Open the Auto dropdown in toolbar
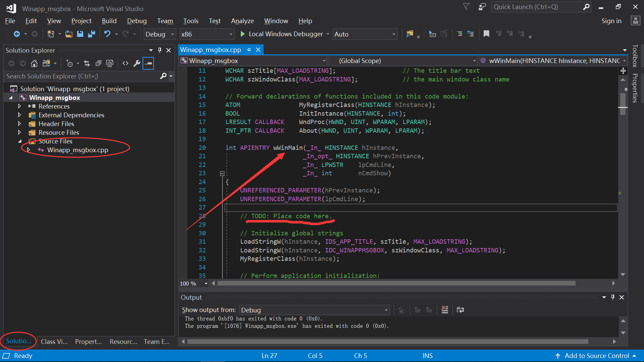 coord(365,34)
